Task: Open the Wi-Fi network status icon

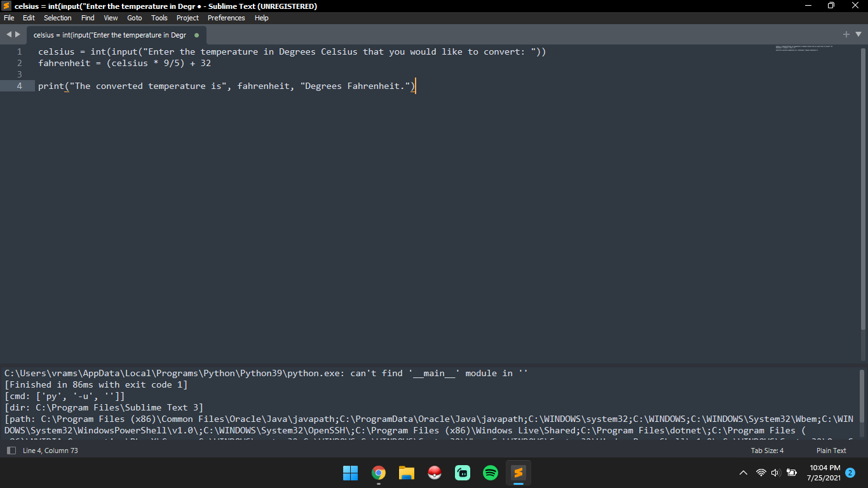Action: coord(761,473)
